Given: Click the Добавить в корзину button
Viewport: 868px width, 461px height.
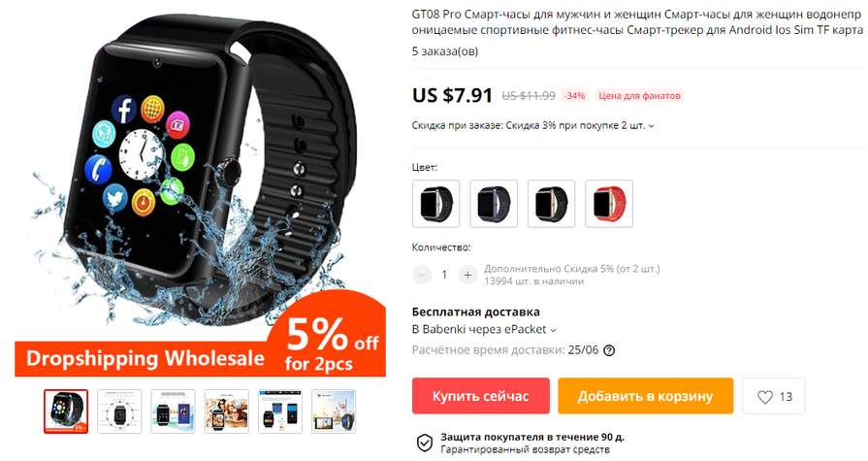Looking at the screenshot, I should [x=646, y=396].
